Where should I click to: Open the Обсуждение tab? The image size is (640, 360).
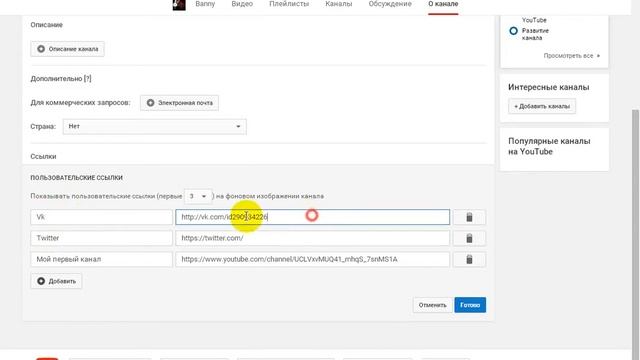[x=390, y=4]
